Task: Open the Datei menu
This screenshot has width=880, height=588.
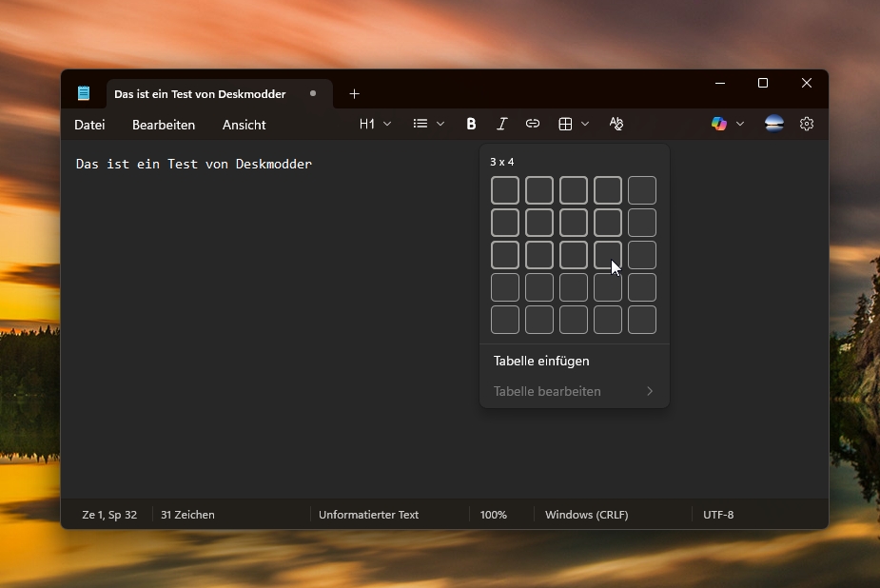Action: coord(89,125)
